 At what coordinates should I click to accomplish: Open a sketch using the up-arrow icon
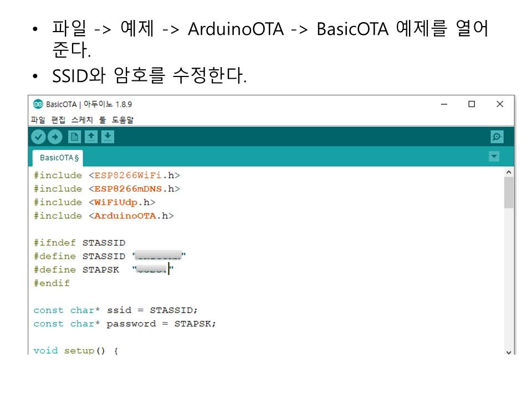click(x=91, y=137)
